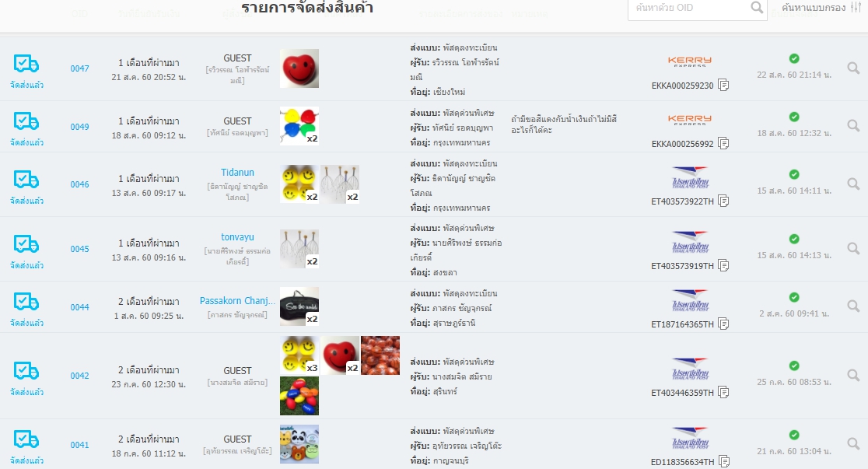Click the filter sliders icon at top right
Image resolution: width=868 pixels, height=469 pixels.
(x=856, y=7)
